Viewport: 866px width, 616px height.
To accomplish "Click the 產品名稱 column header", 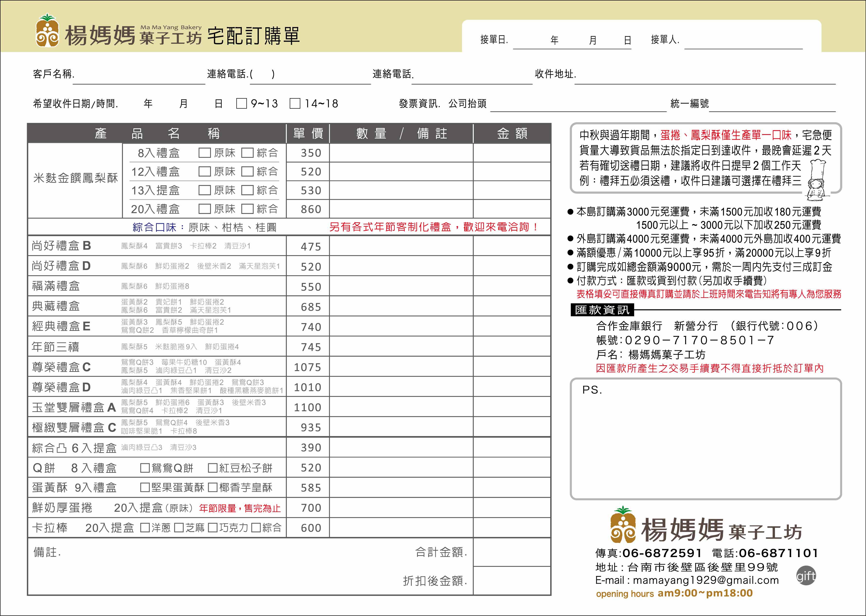I will [x=157, y=133].
